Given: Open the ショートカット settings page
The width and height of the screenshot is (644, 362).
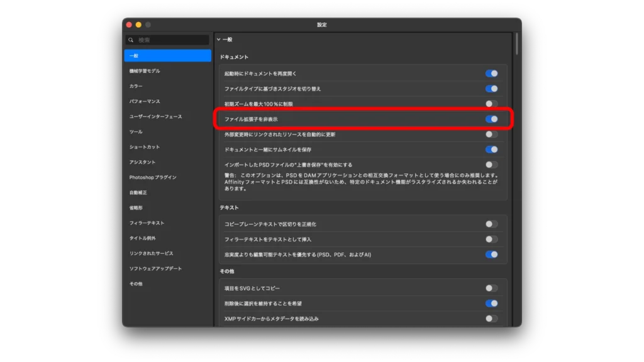Looking at the screenshot, I should [x=146, y=146].
